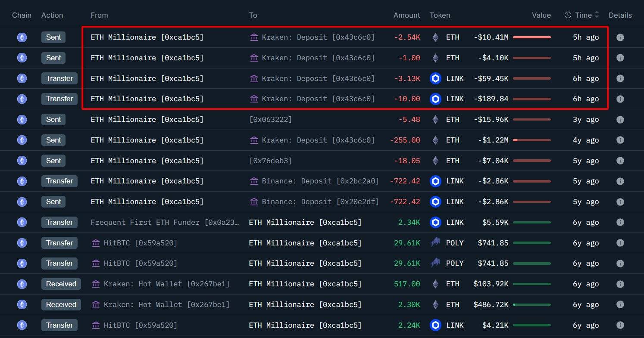The height and width of the screenshot is (338, 644).
Task: Click the Value column header
Action: click(x=541, y=15)
